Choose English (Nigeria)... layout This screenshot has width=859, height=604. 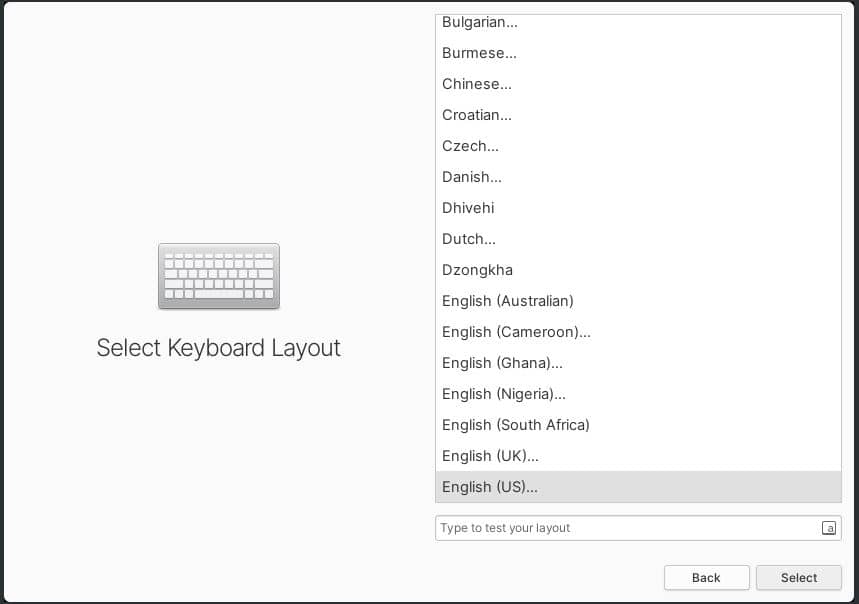(638, 394)
